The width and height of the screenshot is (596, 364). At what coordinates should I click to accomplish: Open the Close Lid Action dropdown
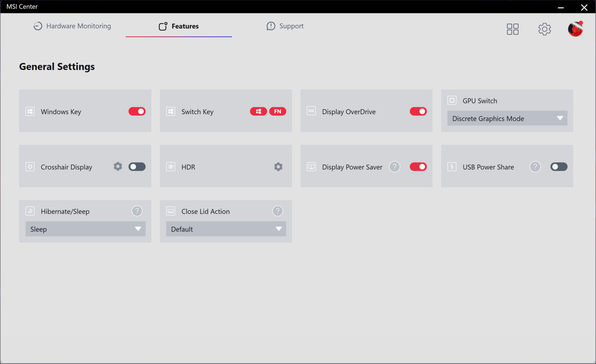pos(226,229)
